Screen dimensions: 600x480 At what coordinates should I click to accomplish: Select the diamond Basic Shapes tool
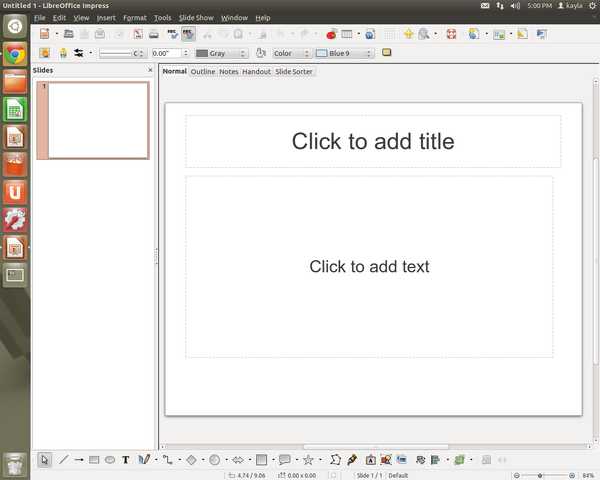(191, 459)
